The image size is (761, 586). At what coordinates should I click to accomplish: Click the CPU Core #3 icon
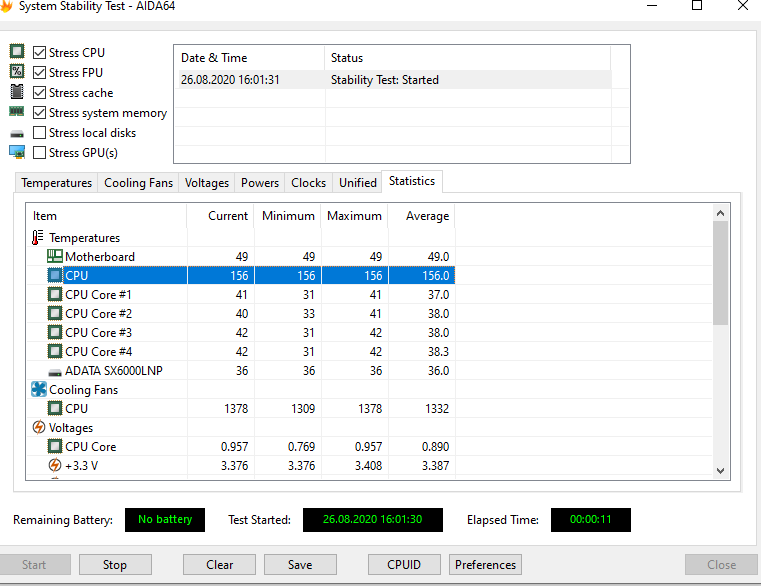55,332
